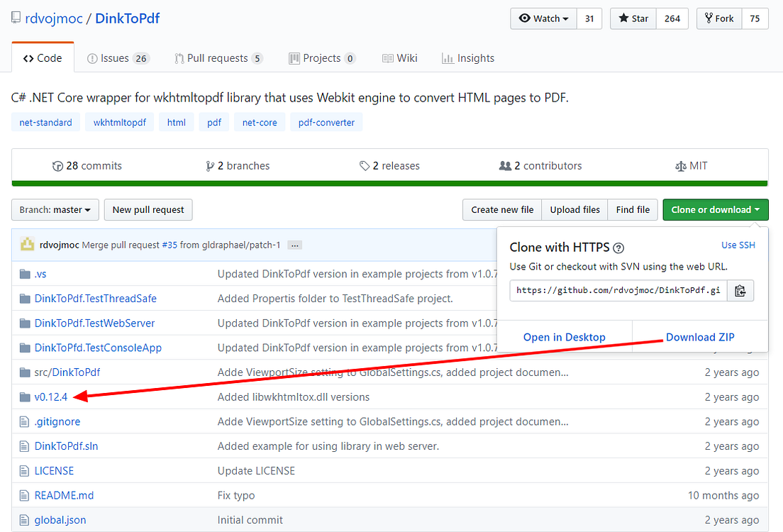The height and width of the screenshot is (532, 783).
Task: Select the branches icon next to 2 branches
Action: 211,165
